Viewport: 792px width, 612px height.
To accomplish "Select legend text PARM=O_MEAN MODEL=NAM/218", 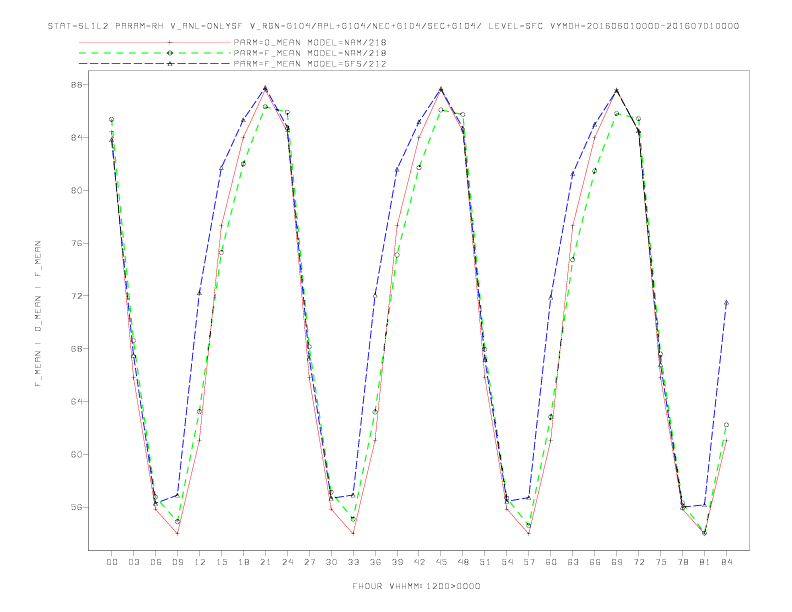I will (x=310, y=42).
